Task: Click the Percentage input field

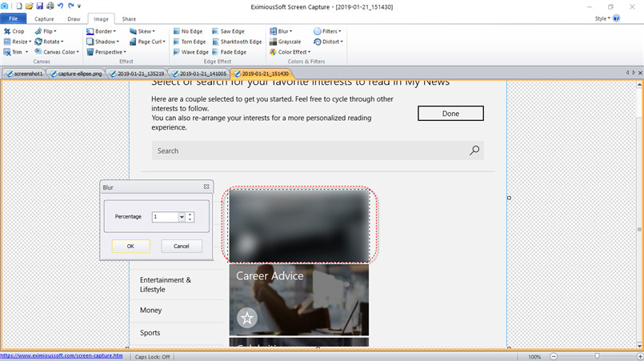Action: point(165,217)
